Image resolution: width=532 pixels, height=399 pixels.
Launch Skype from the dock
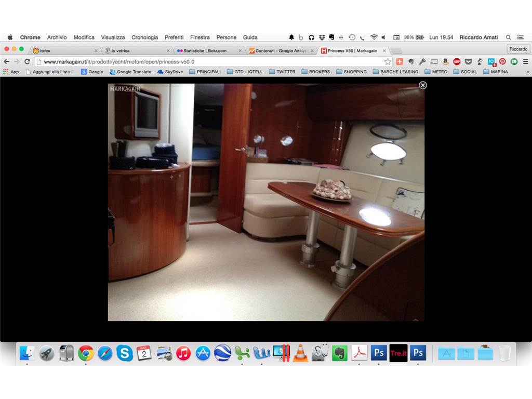125,353
